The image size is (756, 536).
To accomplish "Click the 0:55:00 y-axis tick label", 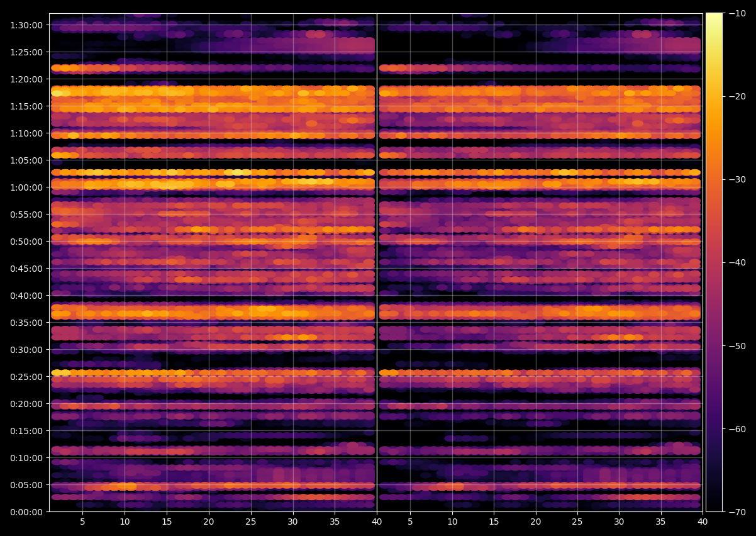I will pyautogui.click(x=26, y=215).
